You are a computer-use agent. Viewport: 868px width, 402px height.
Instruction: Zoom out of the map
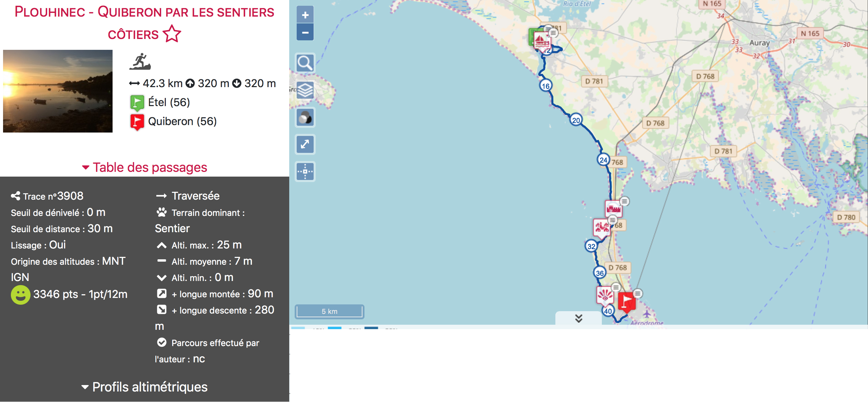pos(305,33)
